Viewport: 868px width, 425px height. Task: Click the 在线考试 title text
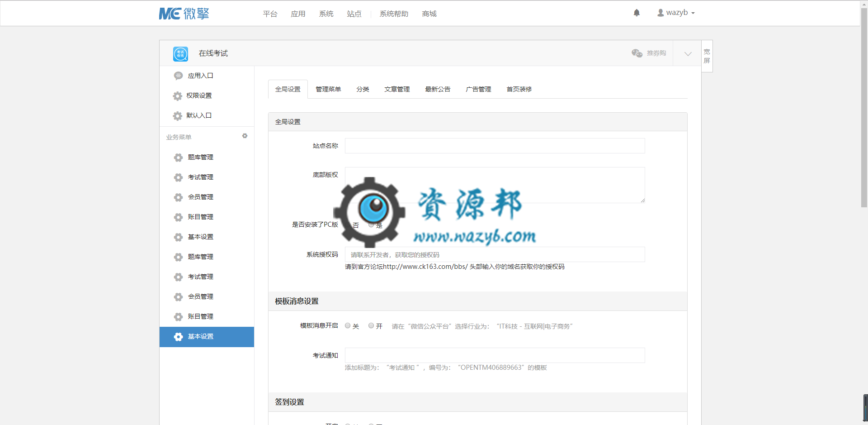pos(213,53)
